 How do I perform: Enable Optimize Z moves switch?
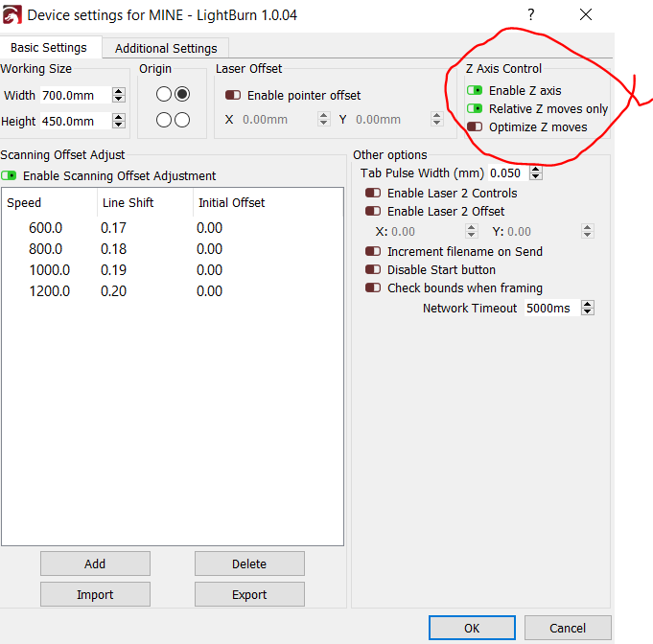(x=475, y=126)
